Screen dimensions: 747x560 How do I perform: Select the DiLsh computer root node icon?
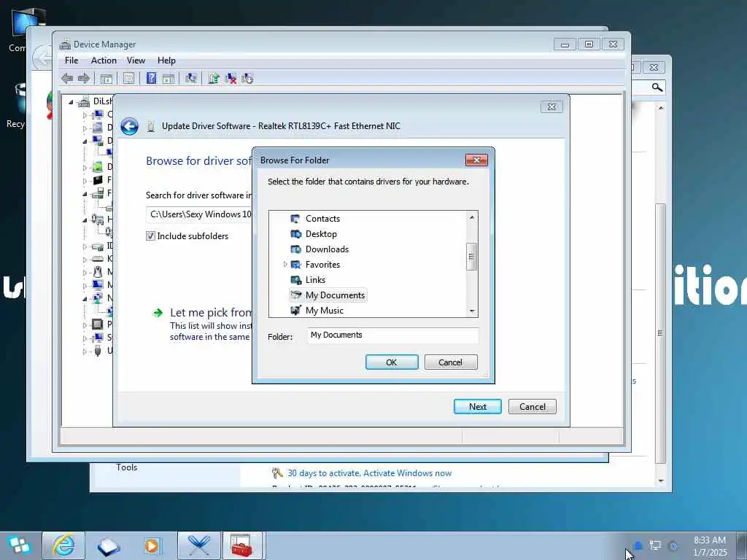[x=84, y=101]
